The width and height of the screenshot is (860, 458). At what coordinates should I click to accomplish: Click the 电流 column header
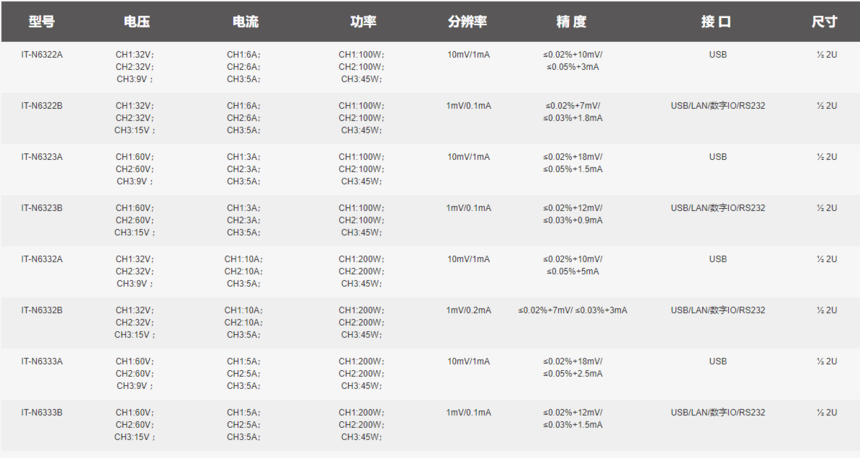[x=245, y=22]
